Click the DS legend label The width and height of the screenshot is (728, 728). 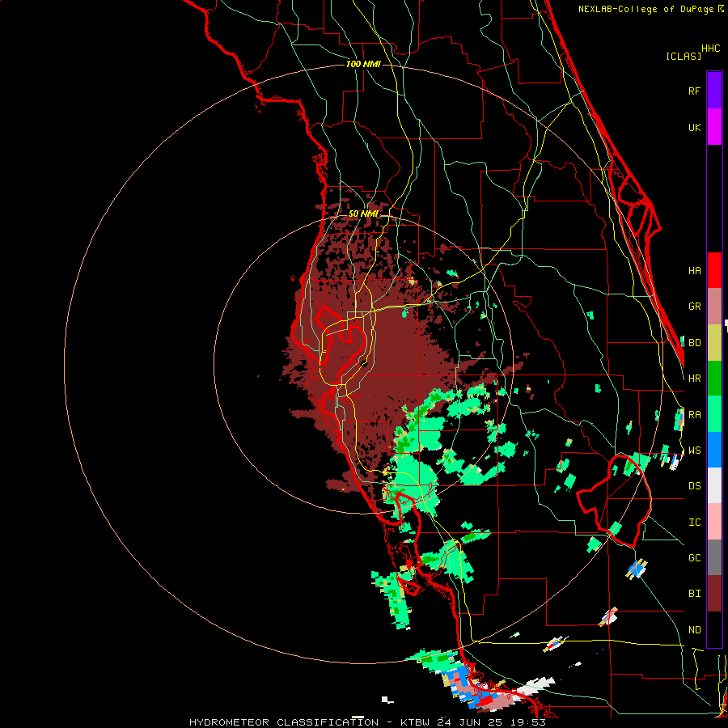(694, 486)
